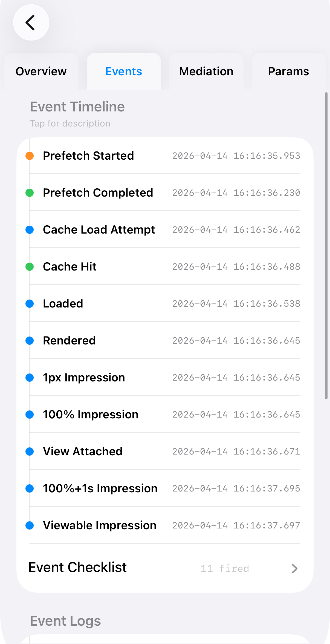330x644 pixels.
Task: Open the Mediation tab
Action: pos(206,71)
